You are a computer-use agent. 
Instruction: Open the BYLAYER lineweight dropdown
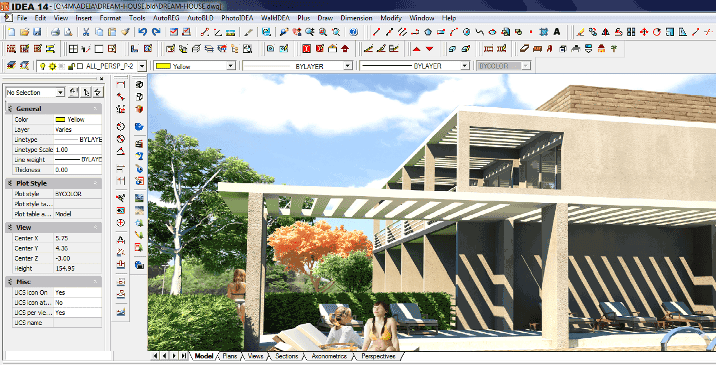(465, 66)
